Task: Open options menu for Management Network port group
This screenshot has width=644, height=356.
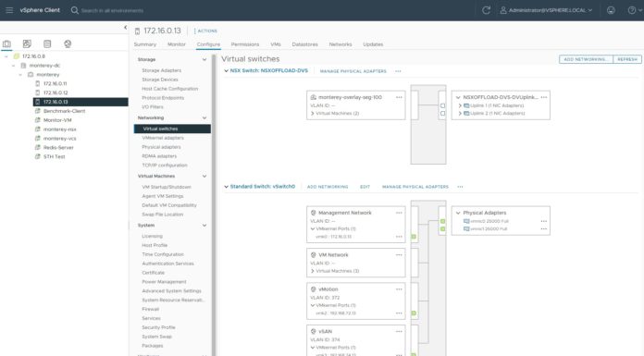Action: [399, 213]
